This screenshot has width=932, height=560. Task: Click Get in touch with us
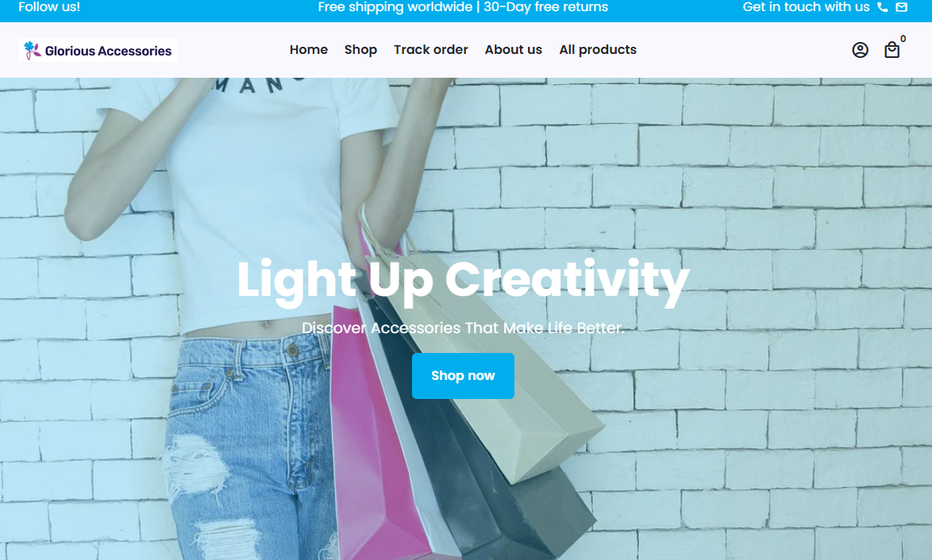806,7
